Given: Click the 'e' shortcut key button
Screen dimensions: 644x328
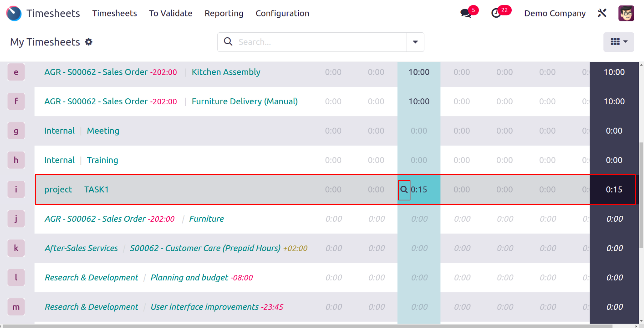Looking at the screenshot, I should click(x=16, y=72).
